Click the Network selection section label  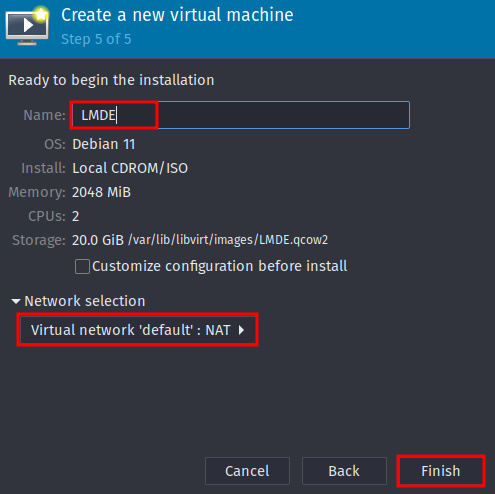85,301
